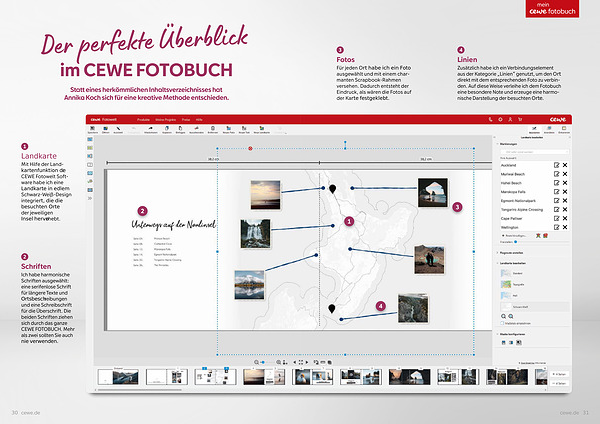
Task: Edit the Marokopa Falls marker entry
Action: click(x=556, y=192)
